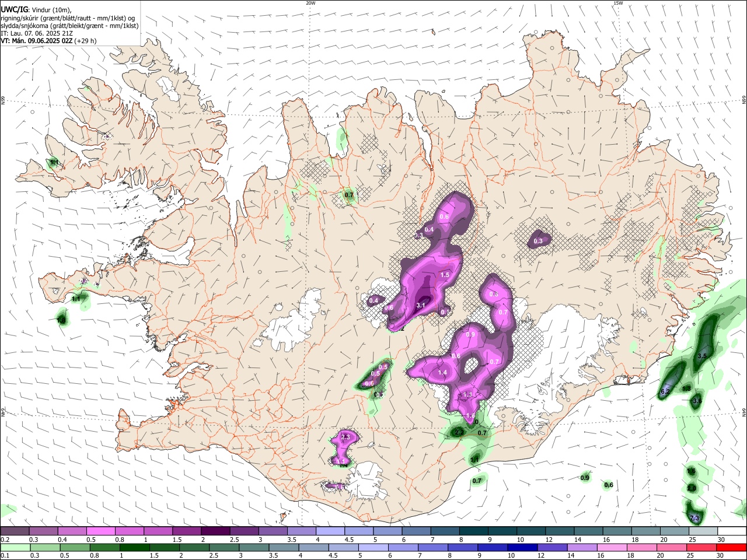Pick dark blue rain swatch between 10 and 12
The height and width of the screenshot is (560, 747).
[x=521, y=547]
